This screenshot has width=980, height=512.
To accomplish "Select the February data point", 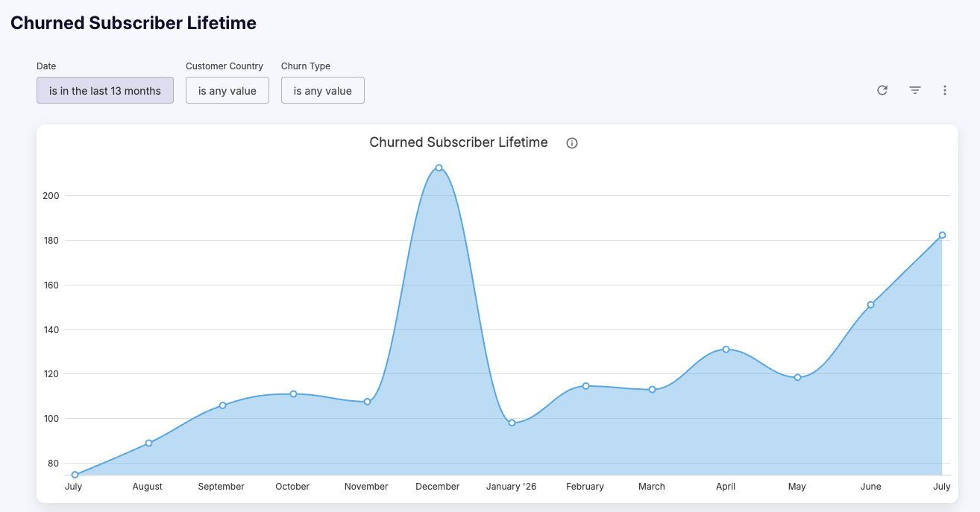I will click(585, 385).
